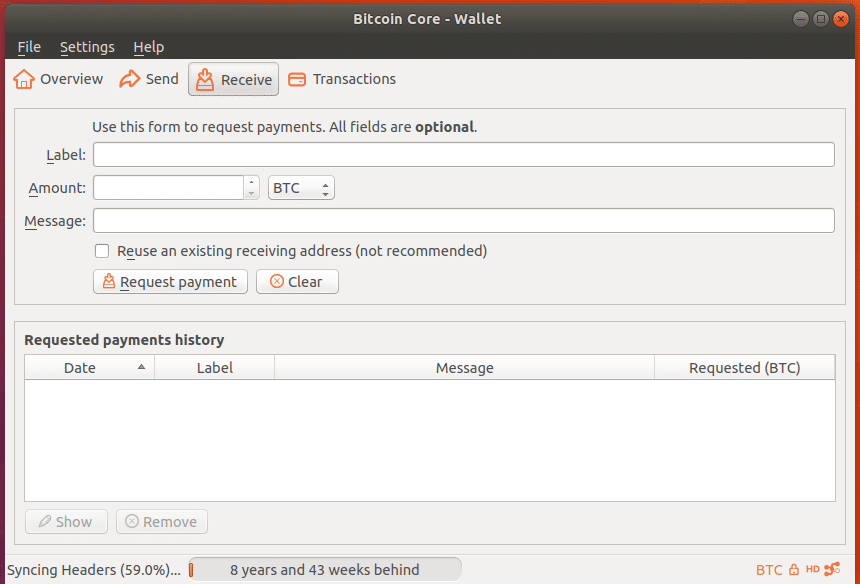Viewport: 860px width, 584px height.
Task: Focus the Label input field
Action: pos(464,155)
